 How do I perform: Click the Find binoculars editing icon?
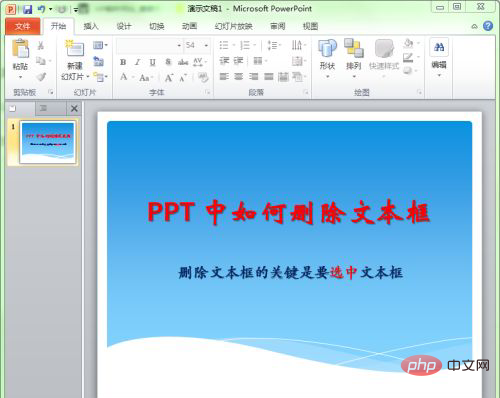tap(439, 48)
